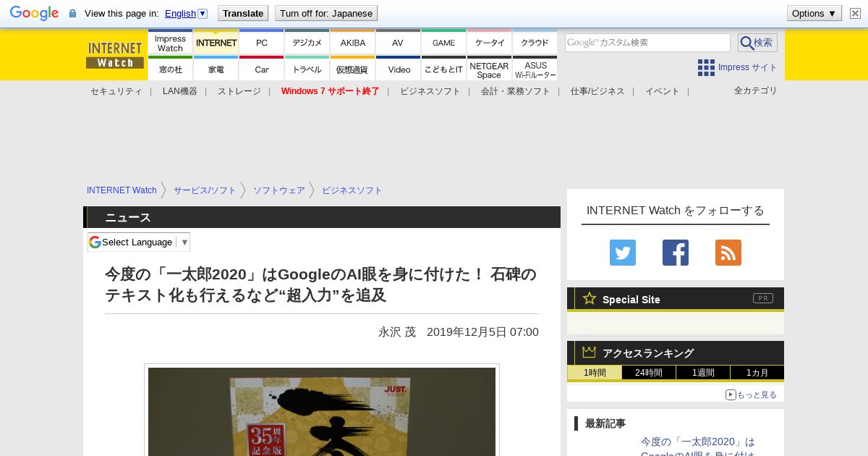The image size is (868, 456).
Task: Open the 仮想通貨 tab
Action: pos(353,69)
